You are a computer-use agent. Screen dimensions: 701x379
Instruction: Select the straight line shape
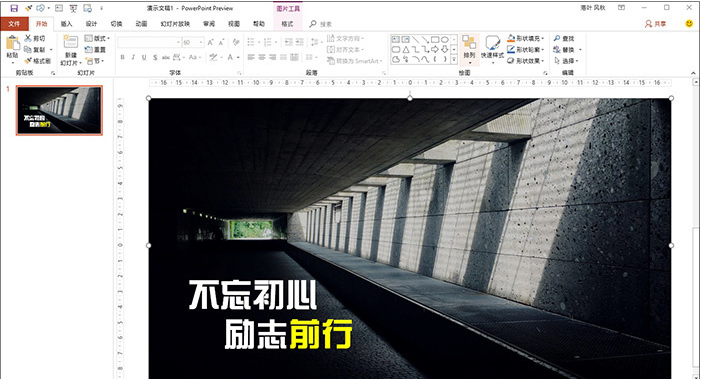(416, 39)
